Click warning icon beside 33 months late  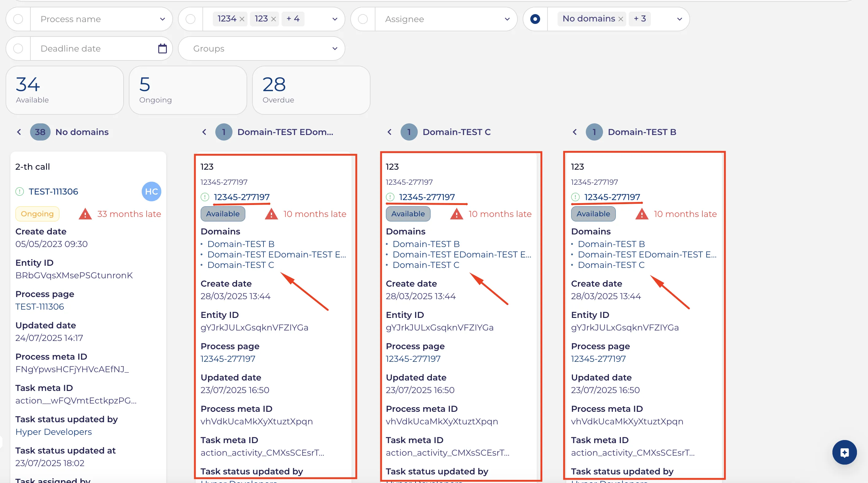click(85, 214)
